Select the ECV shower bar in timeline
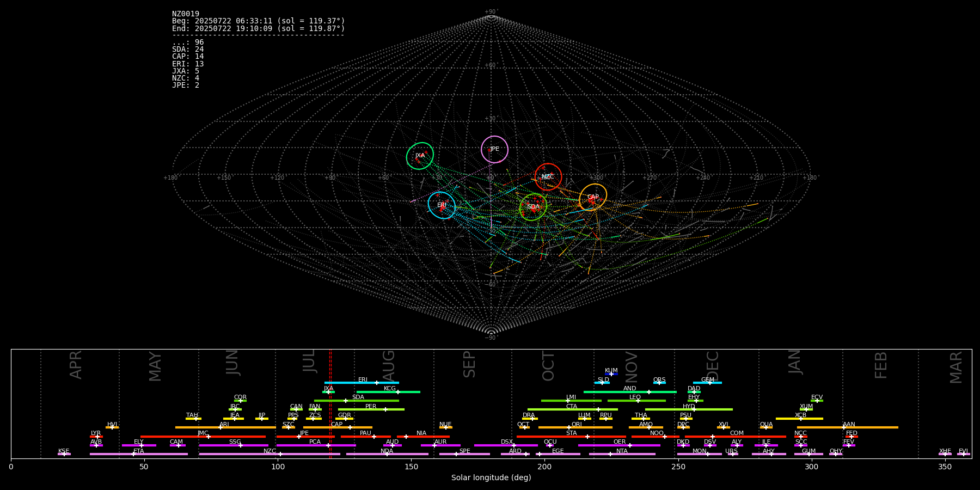This screenshot has width=980, height=490. [x=817, y=401]
